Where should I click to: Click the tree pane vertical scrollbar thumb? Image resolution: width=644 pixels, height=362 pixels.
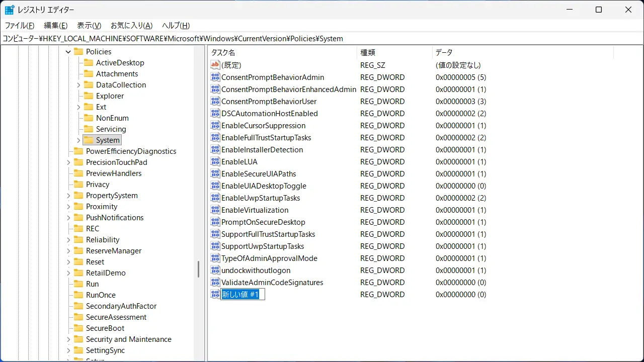click(198, 269)
